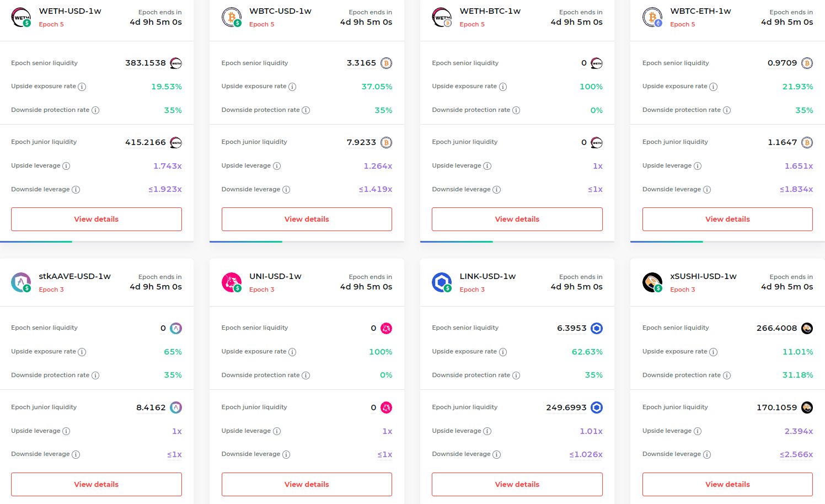Click the WETH-BTC-1w pool token icon
The width and height of the screenshot is (825, 504).
tap(442, 18)
